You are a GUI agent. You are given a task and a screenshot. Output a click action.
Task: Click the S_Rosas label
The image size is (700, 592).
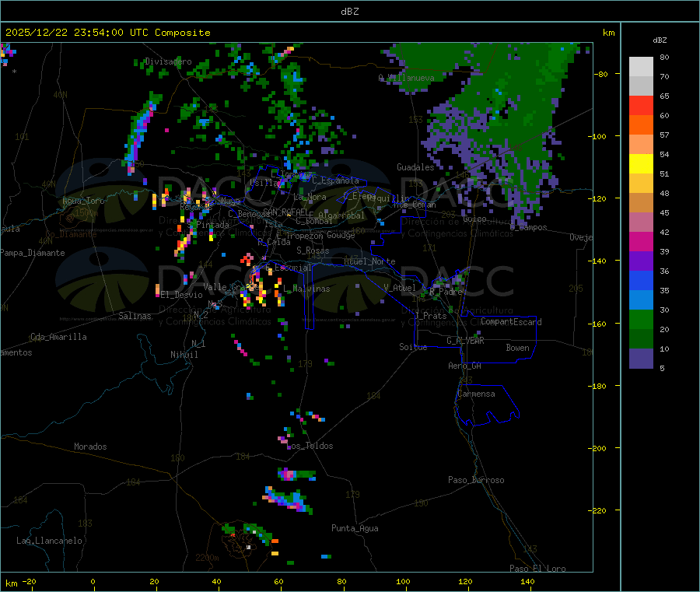click(x=313, y=250)
